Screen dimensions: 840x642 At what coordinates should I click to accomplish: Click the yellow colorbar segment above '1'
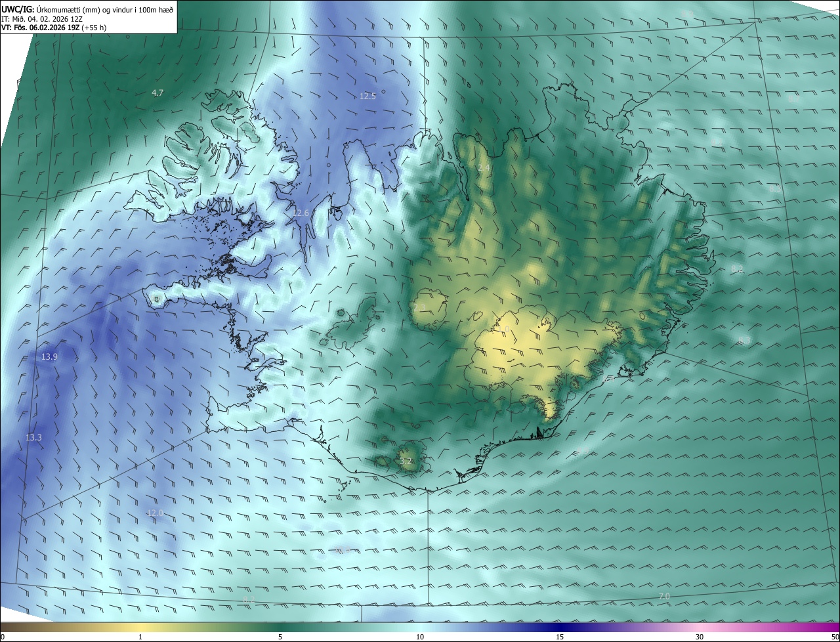140,627
